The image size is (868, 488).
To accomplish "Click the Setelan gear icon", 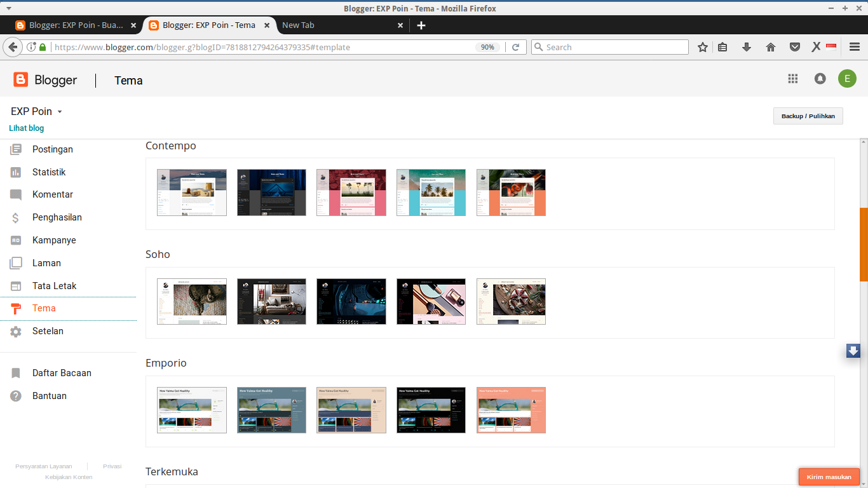I will [16, 332].
